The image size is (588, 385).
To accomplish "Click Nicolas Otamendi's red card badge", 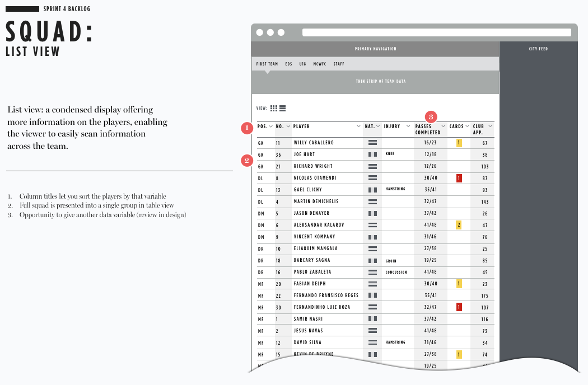I will click(459, 178).
